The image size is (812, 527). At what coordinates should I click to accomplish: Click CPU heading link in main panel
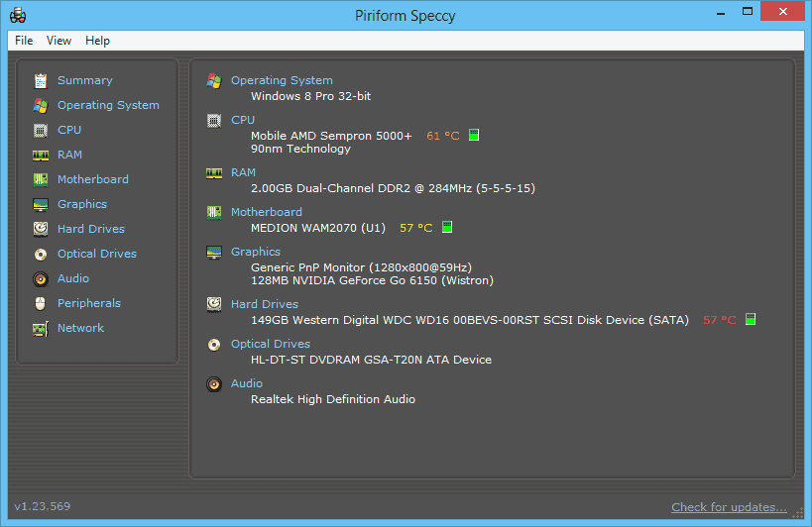pos(243,120)
